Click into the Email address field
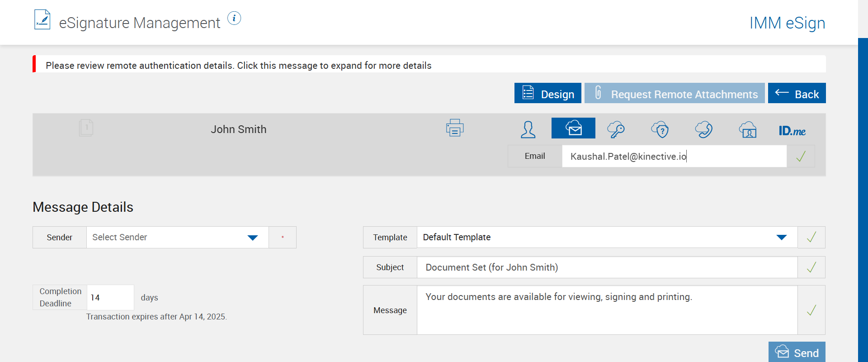 pos(674,157)
